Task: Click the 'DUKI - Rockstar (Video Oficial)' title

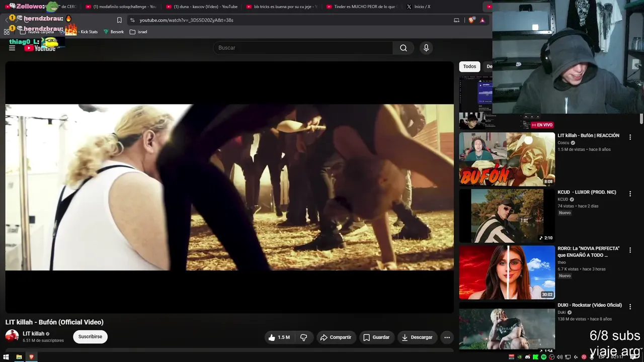Action: pos(590,305)
